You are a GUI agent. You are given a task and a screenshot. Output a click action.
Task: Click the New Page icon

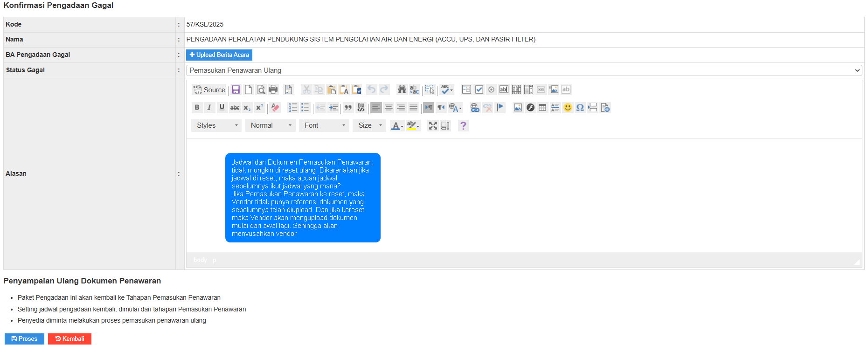249,90
